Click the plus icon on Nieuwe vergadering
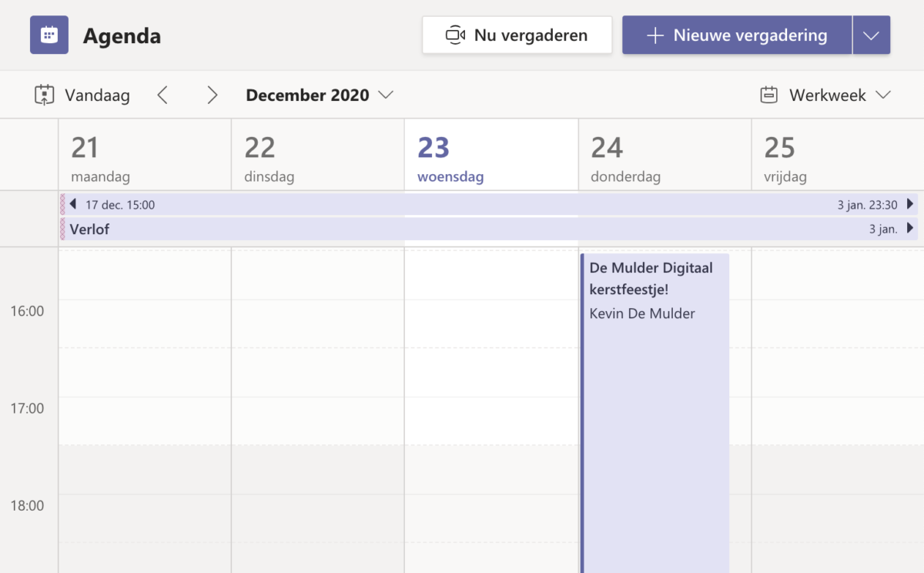This screenshot has height=573, width=924. tap(655, 35)
